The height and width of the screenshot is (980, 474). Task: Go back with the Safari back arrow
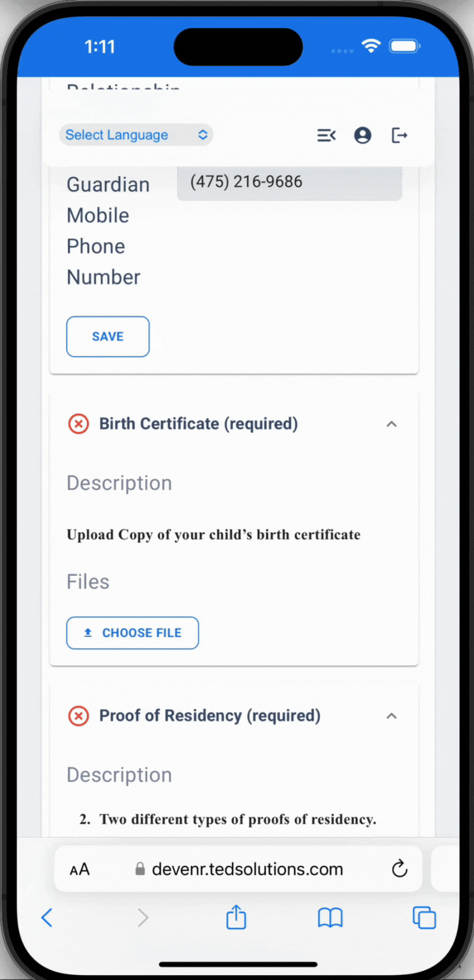pos(47,918)
